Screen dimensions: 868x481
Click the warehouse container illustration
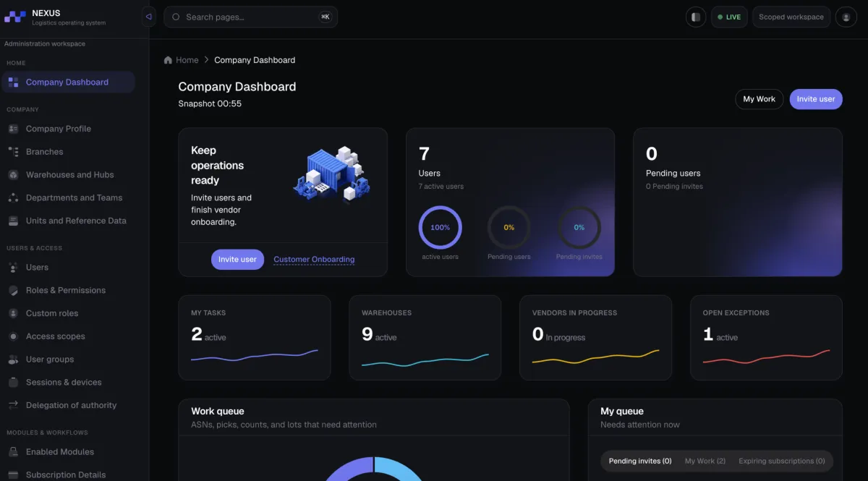[332, 174]
